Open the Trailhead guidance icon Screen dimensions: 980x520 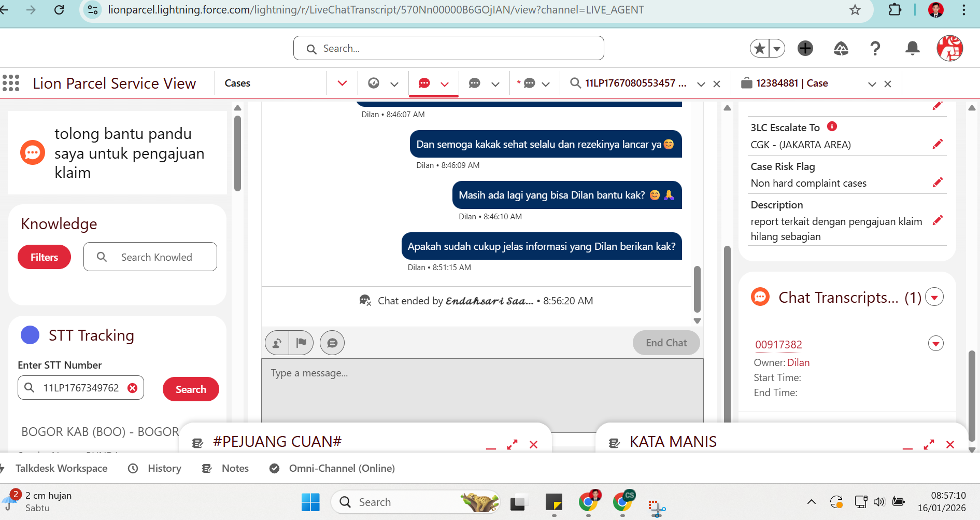coord(841,49)
